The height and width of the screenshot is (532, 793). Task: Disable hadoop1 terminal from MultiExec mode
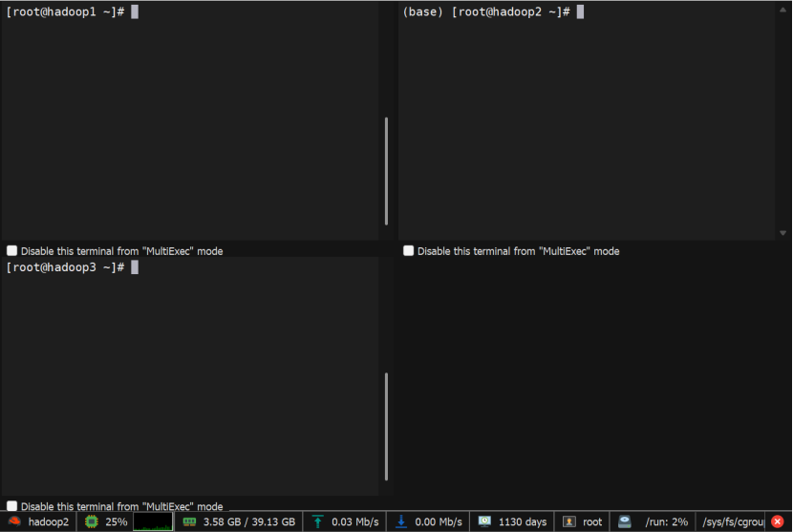12,251
